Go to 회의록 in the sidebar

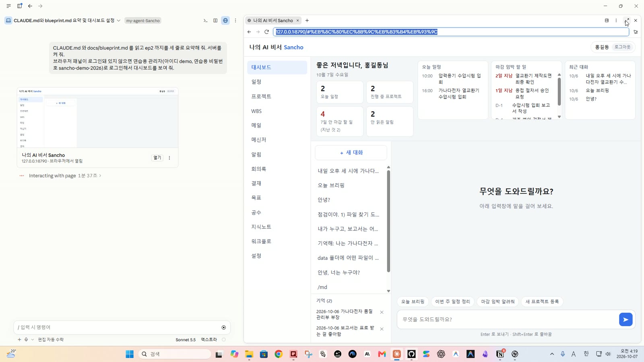(277, 169)
